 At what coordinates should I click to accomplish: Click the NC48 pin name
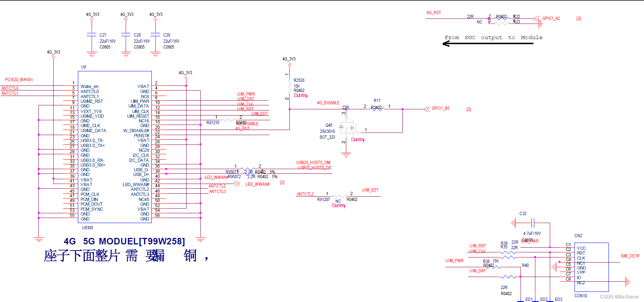tap(144, 200)
